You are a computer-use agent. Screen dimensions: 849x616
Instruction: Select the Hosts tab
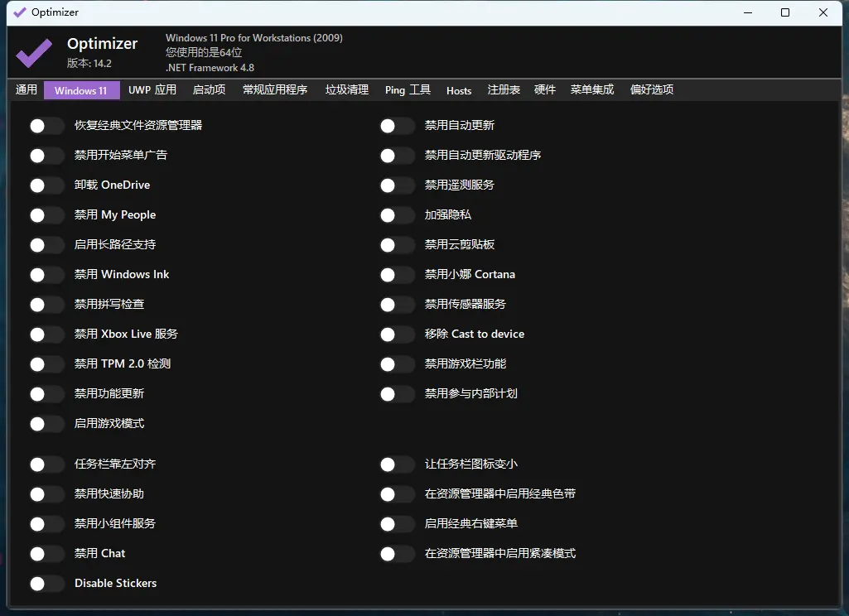tap(459, 90)
